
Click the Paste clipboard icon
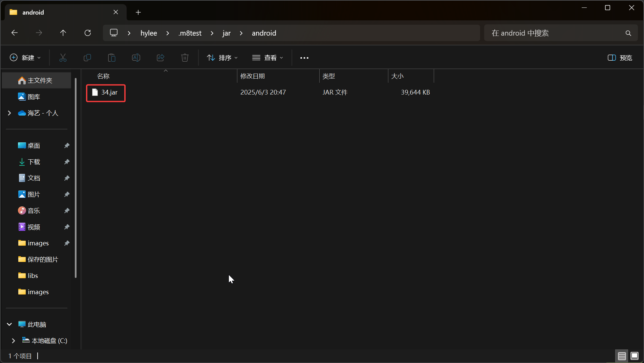[x=112, y=58]
